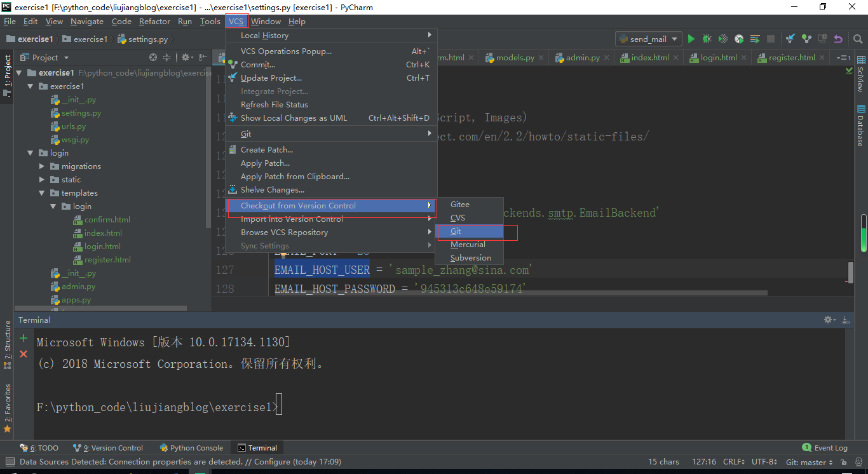868x474 pixels.
Task: Expand the static folder
Action: click(x=42, y=179)
